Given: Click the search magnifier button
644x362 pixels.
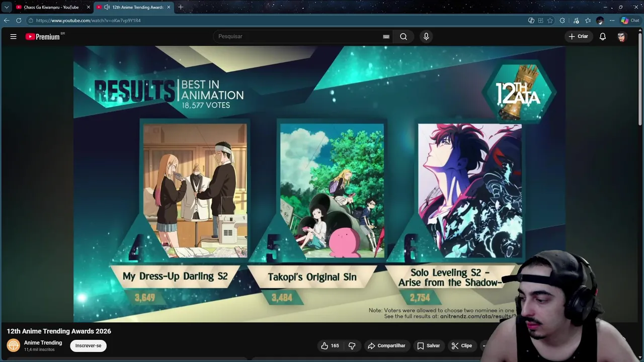Looking at the screenshot, I should (x=404, y=36).
